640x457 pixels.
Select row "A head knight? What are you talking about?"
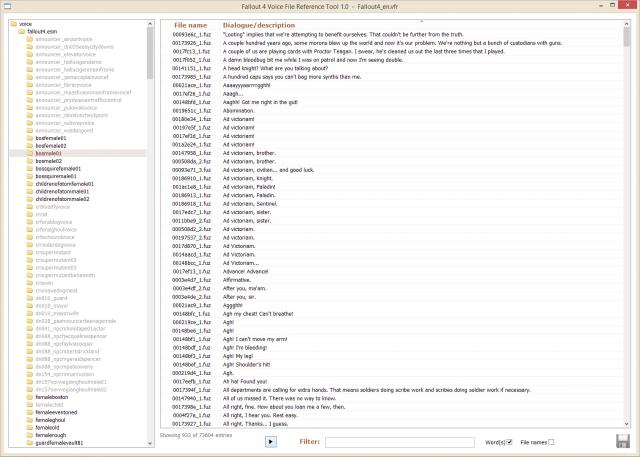coord(392,68)
